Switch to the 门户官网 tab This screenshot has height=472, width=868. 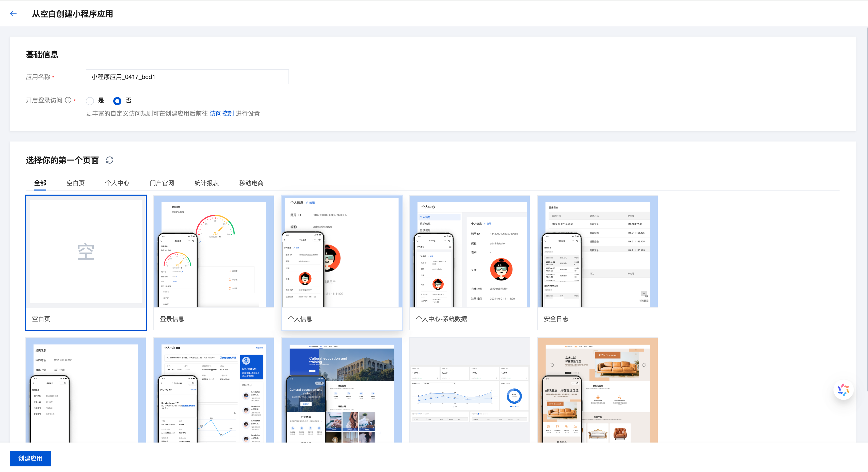(162, 183)
